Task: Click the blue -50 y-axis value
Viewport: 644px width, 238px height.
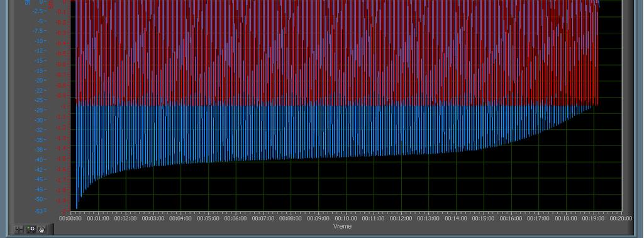Action: 40,200
